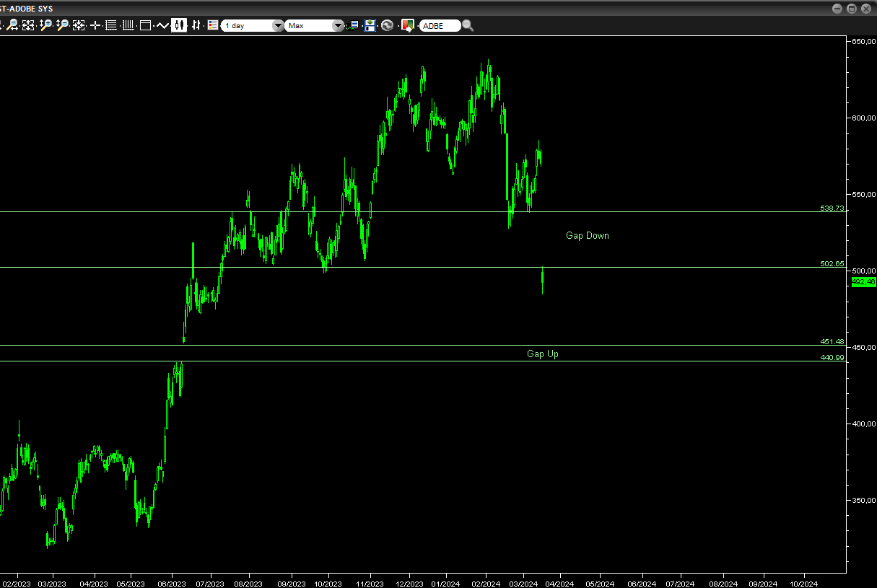This screenshot has width=877, height=588.
Task: Open the chart legend/indicators list icon
Action: coord(212,25)
